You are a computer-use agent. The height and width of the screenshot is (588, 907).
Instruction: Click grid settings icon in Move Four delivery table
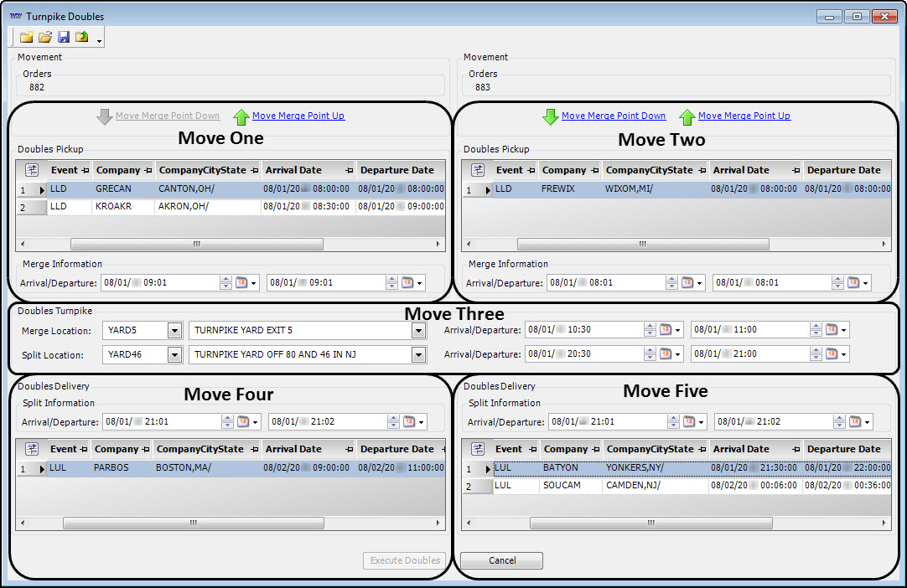(x=32, y=449)
